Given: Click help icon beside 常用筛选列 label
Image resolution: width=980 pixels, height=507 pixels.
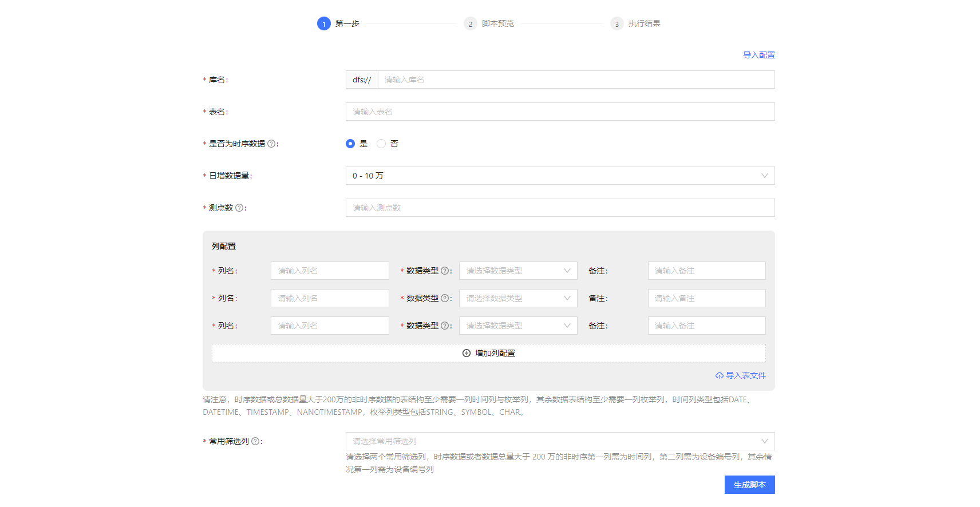Looking at the screenshot, I should coord(255,441).
